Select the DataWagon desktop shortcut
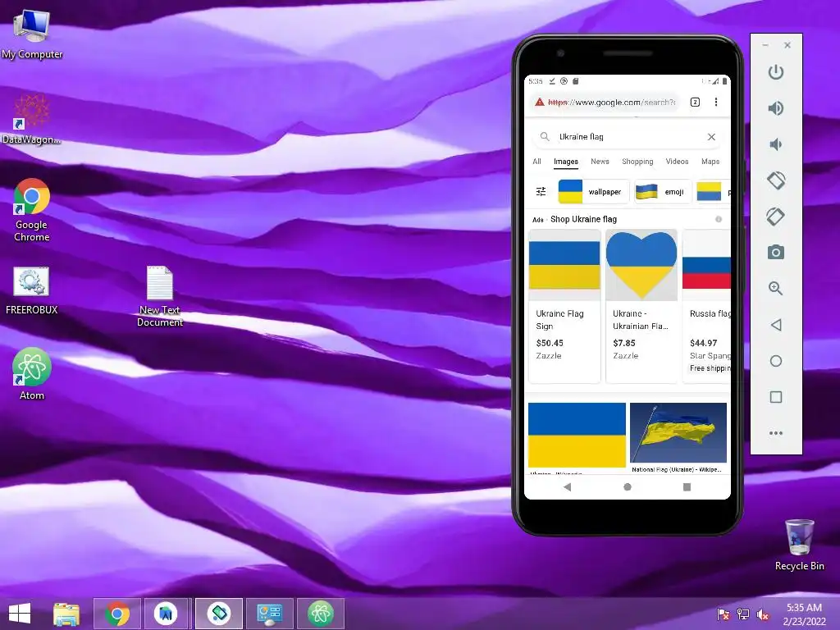Viewport: 840px width, 630px height. coord(32,120)
